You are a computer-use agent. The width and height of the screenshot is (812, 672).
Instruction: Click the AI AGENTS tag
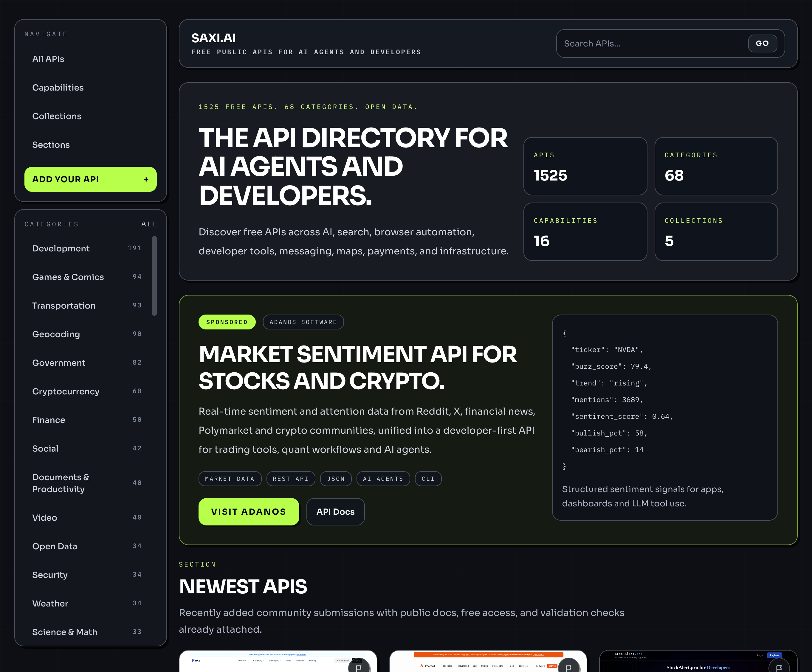[383, 479]
